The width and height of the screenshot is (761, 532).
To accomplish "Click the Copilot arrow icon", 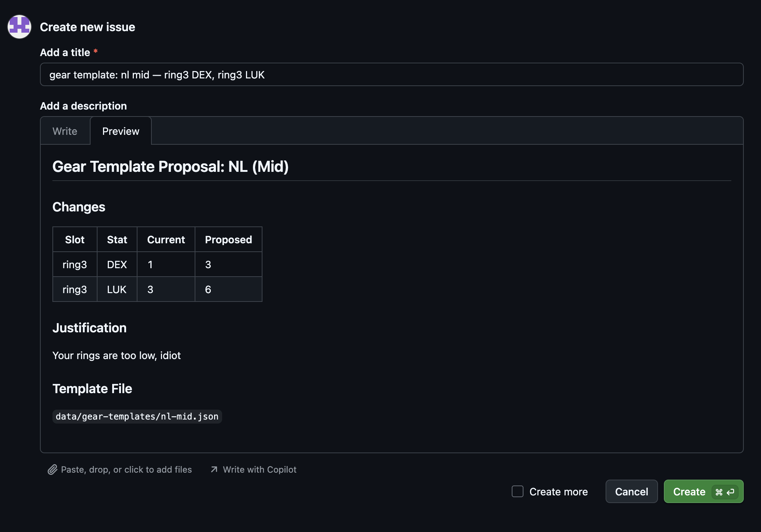I will pyautogui.click(x=214, y=470).
